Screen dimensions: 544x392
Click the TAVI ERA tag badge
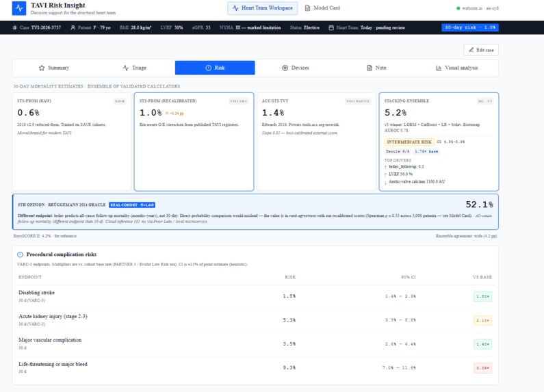(239, 101)
